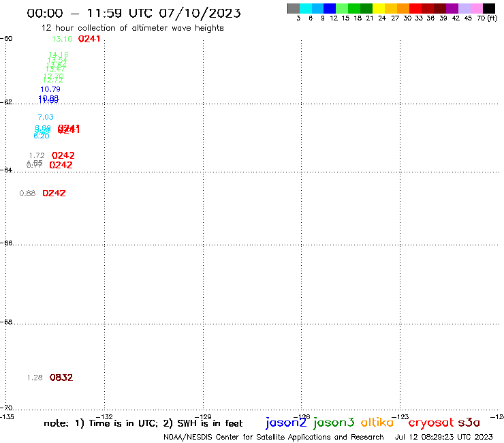The image size is (504, 443).
Task: Click the -64 latitude axis label
Action: [x=6, y=170]
